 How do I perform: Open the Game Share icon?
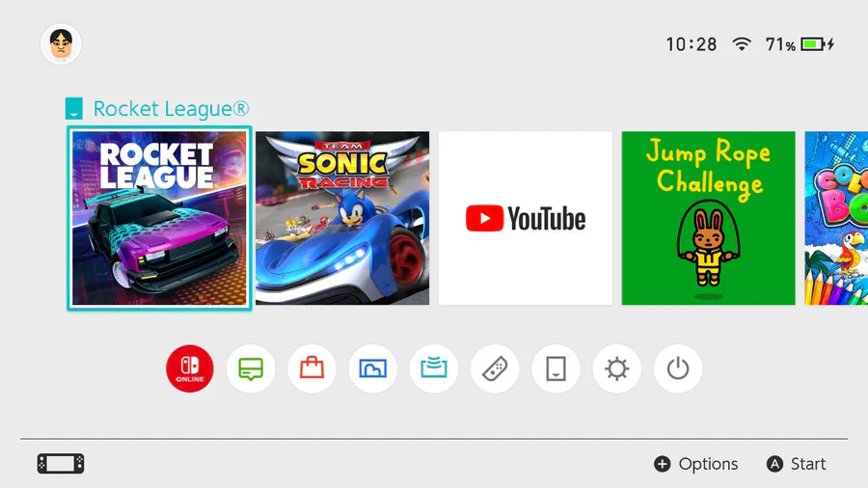click(433, 368)
